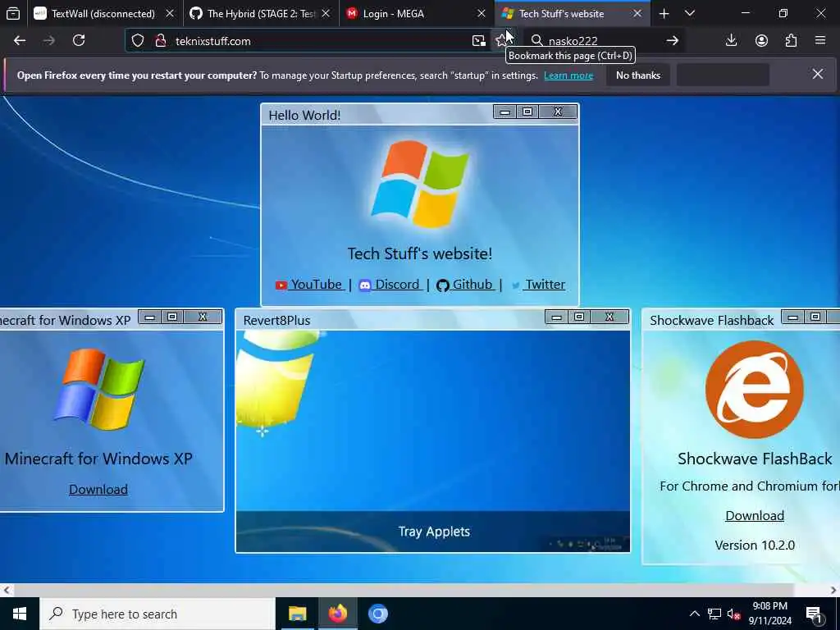Open the Firefox downloads panel
The height and width of the screenshot is (630, 840).
[x=731, y=41]
